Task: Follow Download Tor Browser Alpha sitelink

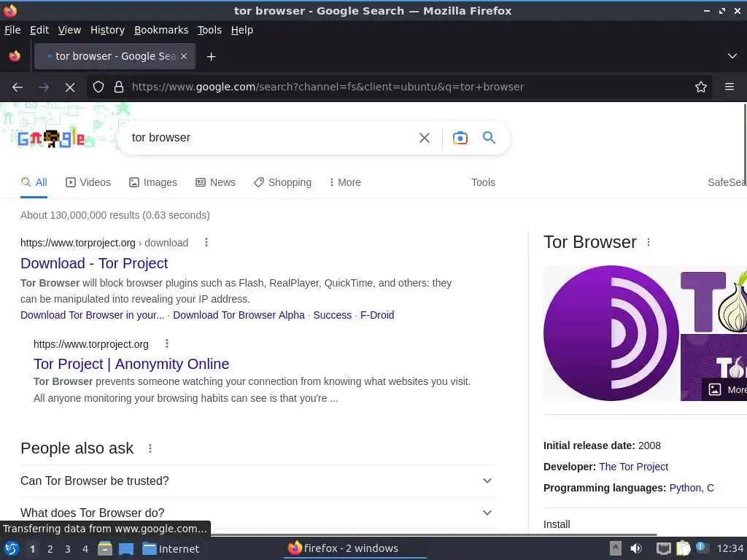Action: (239, 315)
